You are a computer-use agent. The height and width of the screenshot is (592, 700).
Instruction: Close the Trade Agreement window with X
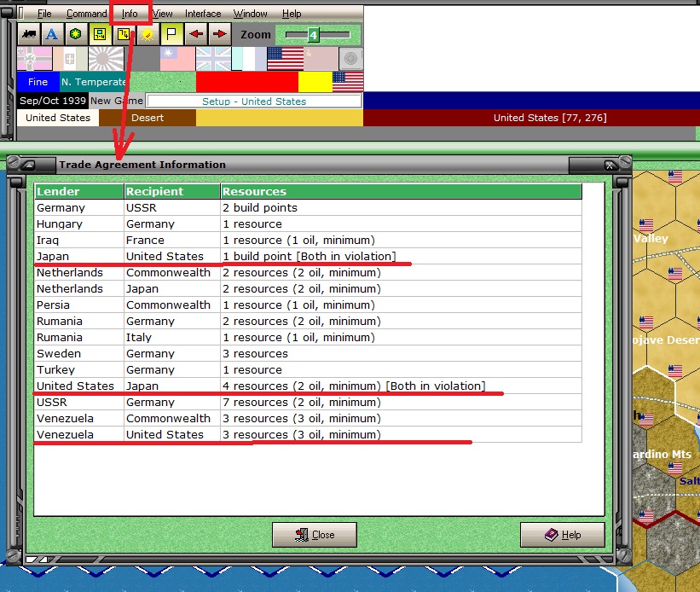pos(610,165)
